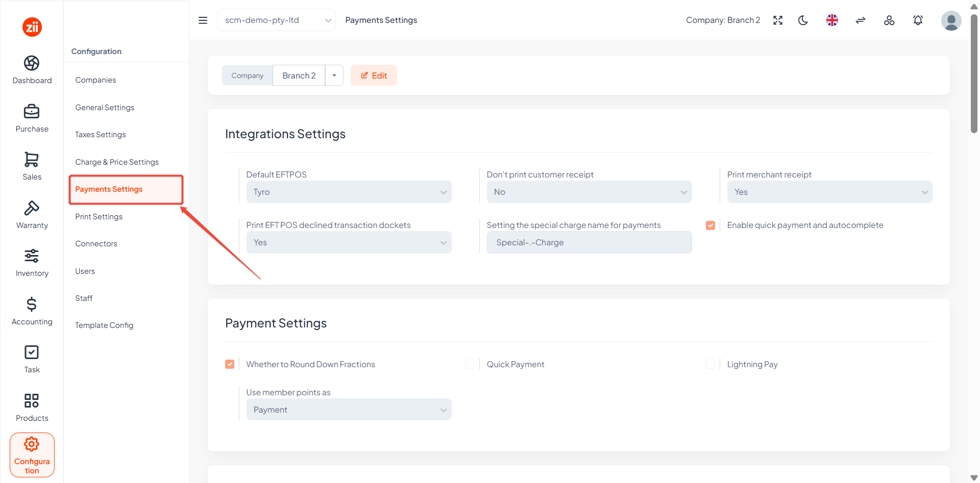Click the special charge name input field

click(589, 242)
